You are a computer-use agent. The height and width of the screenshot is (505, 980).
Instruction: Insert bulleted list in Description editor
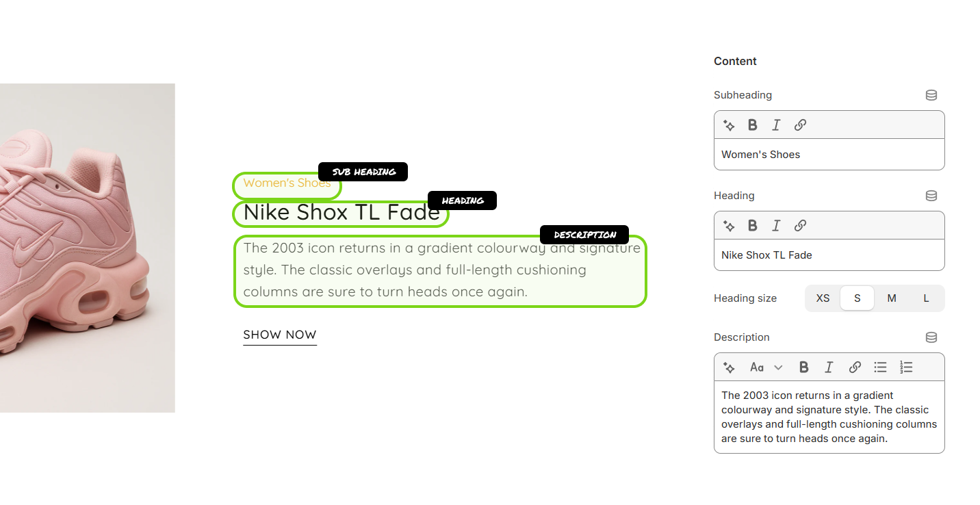pyautogui.click(x=880, y=367)
